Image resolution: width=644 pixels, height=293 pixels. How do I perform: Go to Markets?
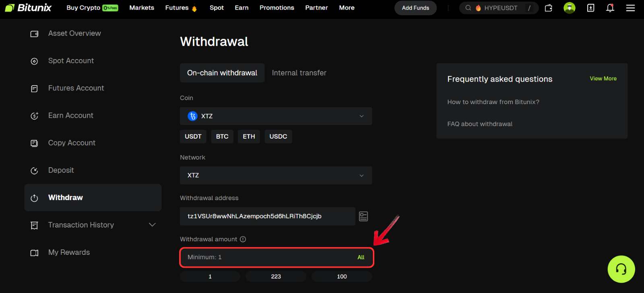tap(142, 8)
